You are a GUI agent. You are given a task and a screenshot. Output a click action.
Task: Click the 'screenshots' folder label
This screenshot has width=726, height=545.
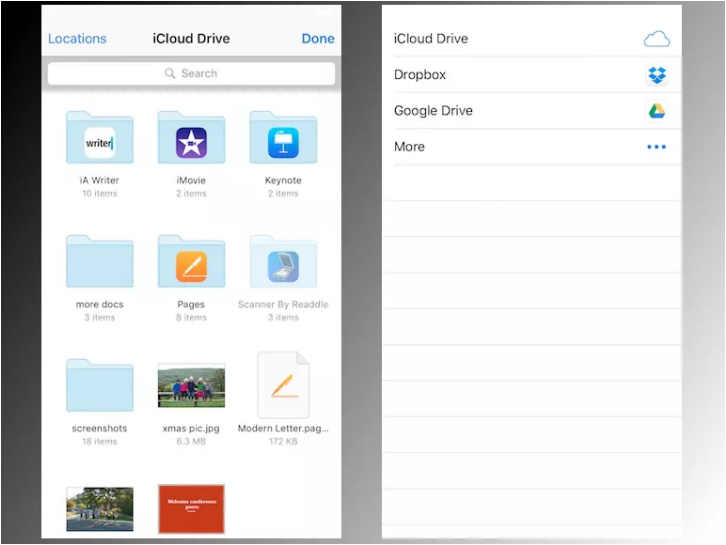[100, 428]
